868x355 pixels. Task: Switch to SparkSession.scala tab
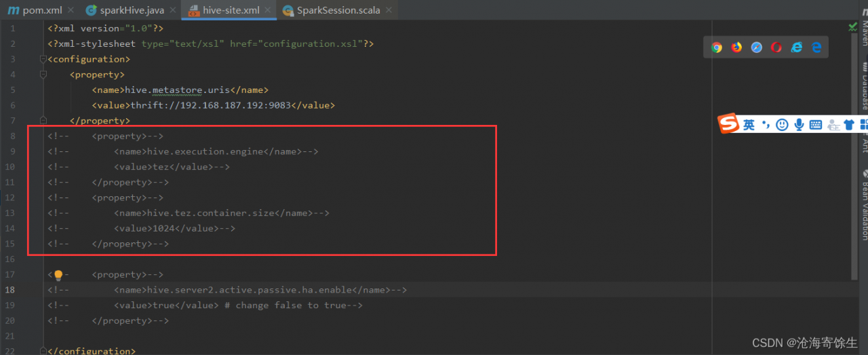coord(338,10)
